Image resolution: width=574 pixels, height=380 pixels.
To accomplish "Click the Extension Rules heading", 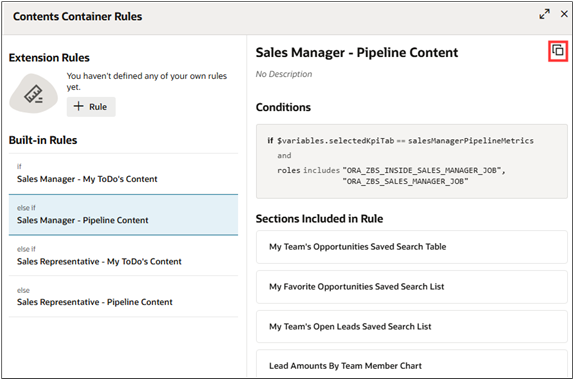I will click(x=49, y=58).
